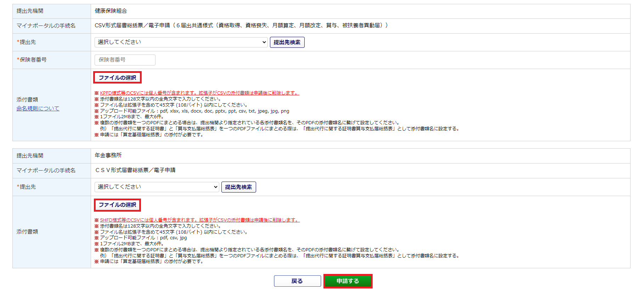The width and height of the screenshot is (644, 292).
Task: Click the green 申請する button
Action: coord(348,281)
